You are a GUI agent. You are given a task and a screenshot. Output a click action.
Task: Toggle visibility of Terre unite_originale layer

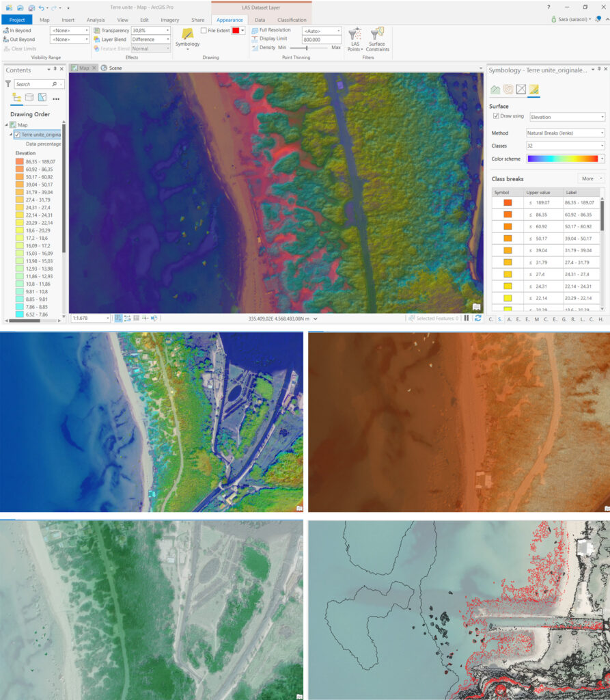tap(17, 135)
